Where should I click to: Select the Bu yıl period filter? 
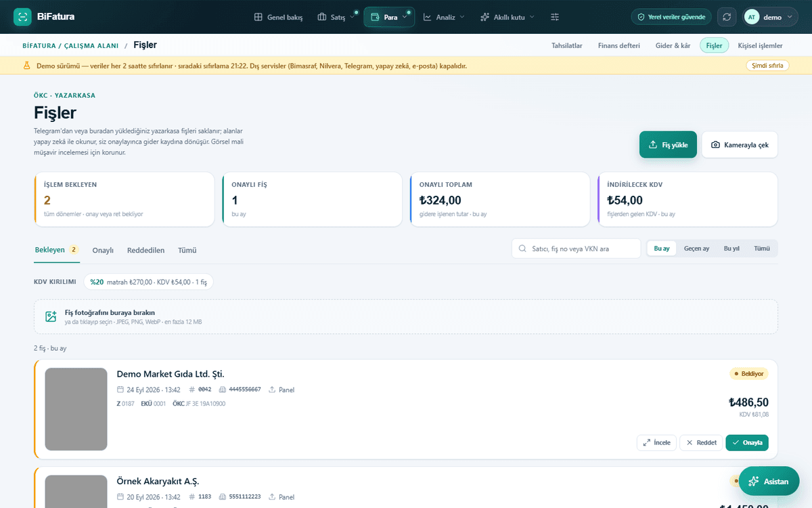731,249
